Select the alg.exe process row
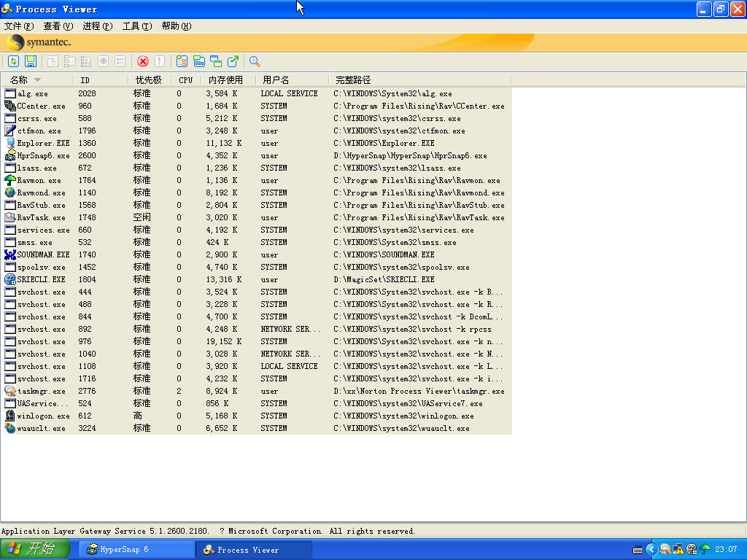The image size is (747, 560). point(258,93)
